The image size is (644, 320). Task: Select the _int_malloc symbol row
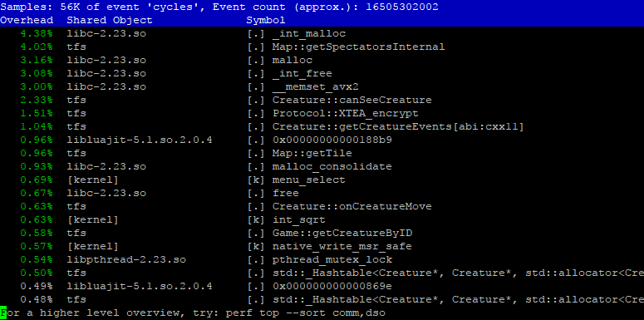(x=322, y=34)
